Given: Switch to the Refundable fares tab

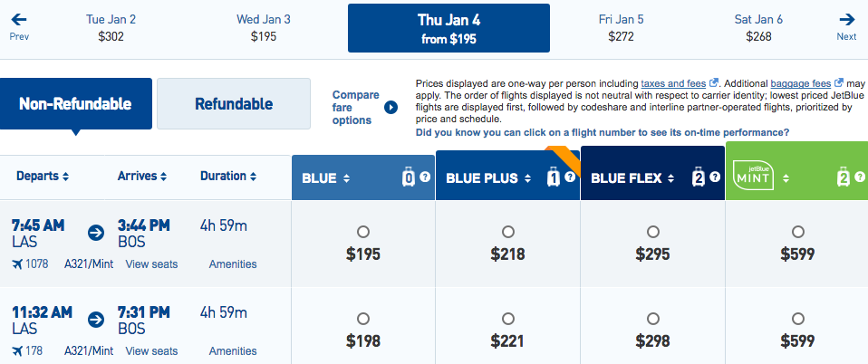Looking at the screenshot, I should 234,103.
